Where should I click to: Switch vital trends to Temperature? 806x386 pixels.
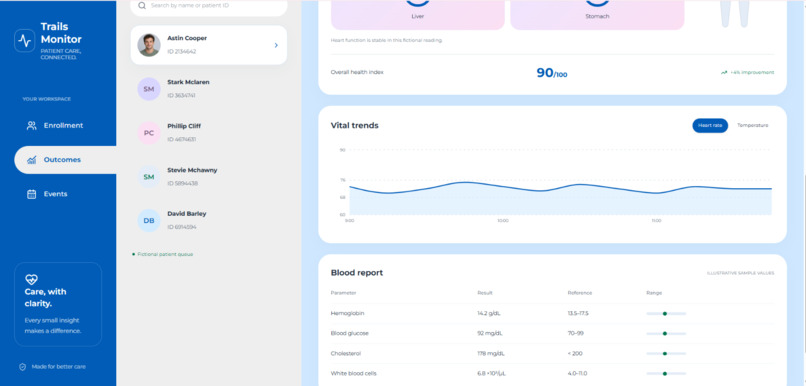pos(753,125)
